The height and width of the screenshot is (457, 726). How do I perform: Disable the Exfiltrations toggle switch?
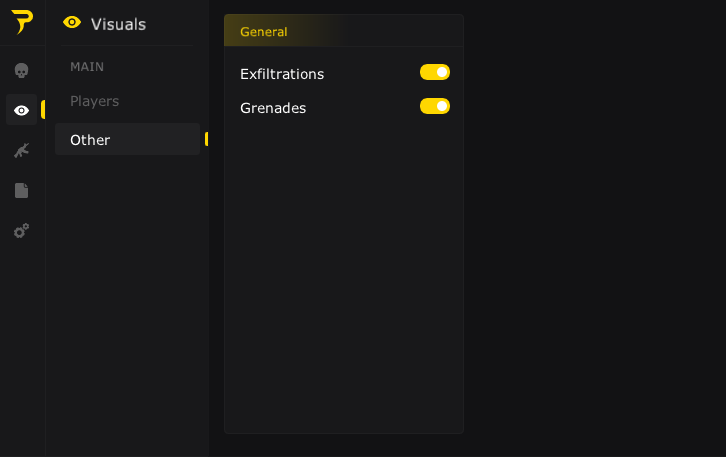coord(435,72)
